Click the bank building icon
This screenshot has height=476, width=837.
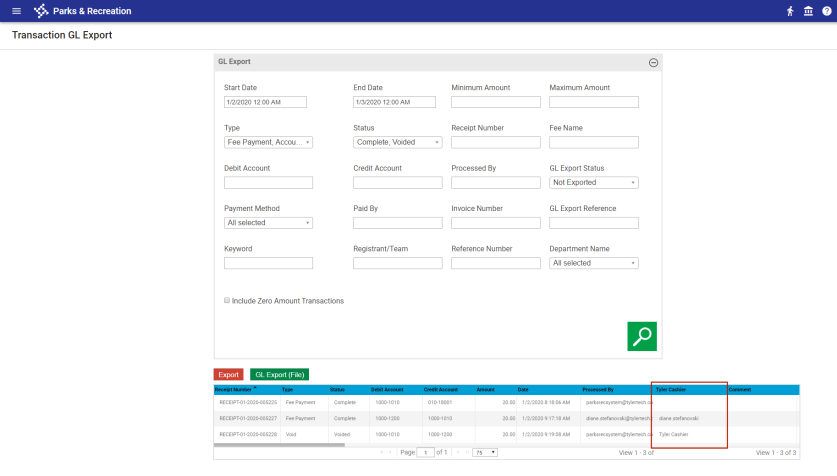(807, 11)
